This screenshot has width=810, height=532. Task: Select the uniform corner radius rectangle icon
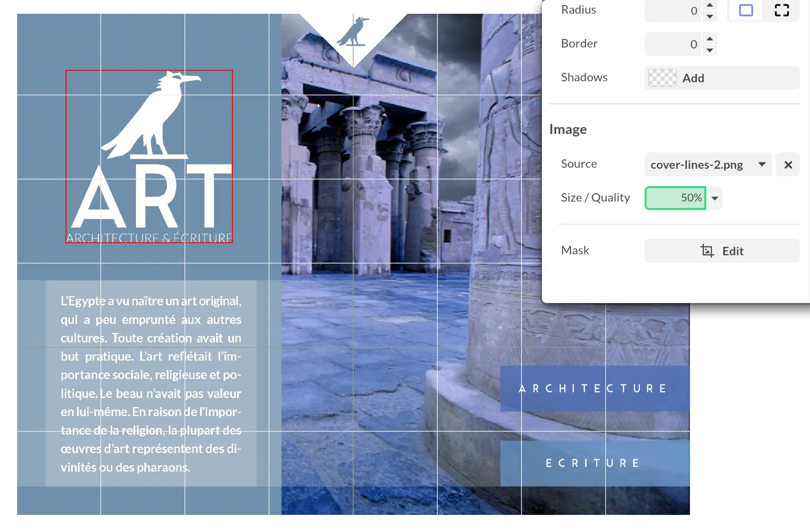[746, 10]
